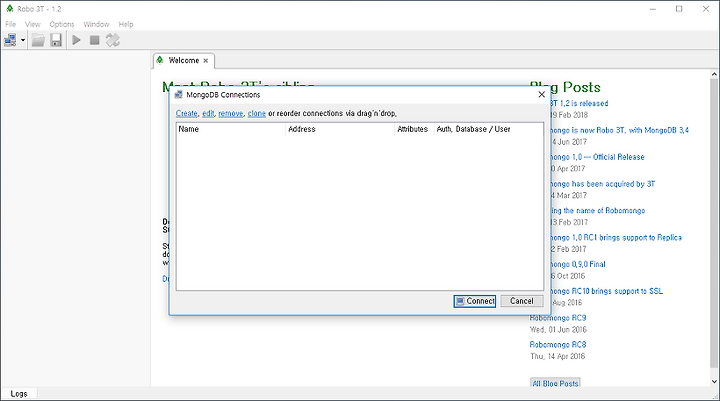Open the Robomongo RC8 blog post

(x=557, y=345)
